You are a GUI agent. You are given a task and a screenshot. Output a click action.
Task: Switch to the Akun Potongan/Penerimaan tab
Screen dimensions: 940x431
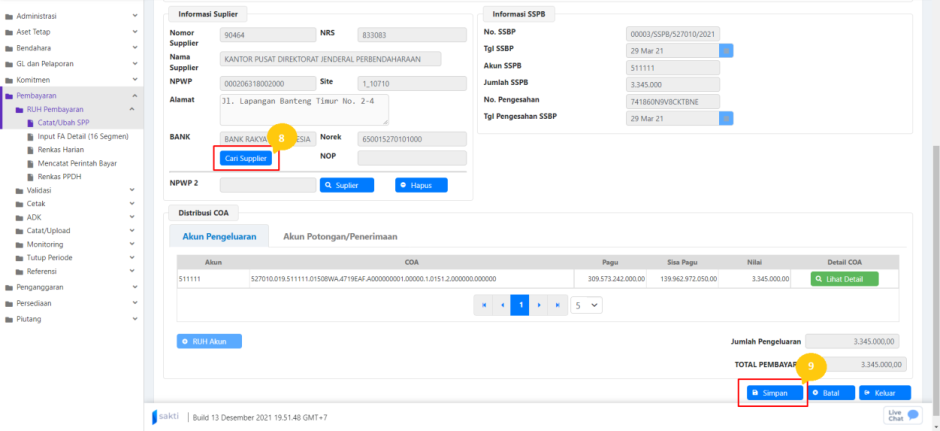point(340,237)
